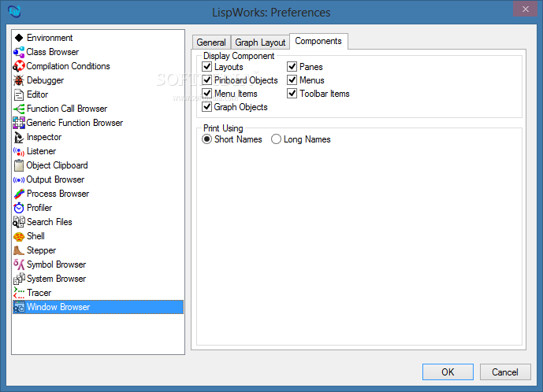Disable the Graph Objects checkbox
543x392 pixels.
click(x=207, y=107)
